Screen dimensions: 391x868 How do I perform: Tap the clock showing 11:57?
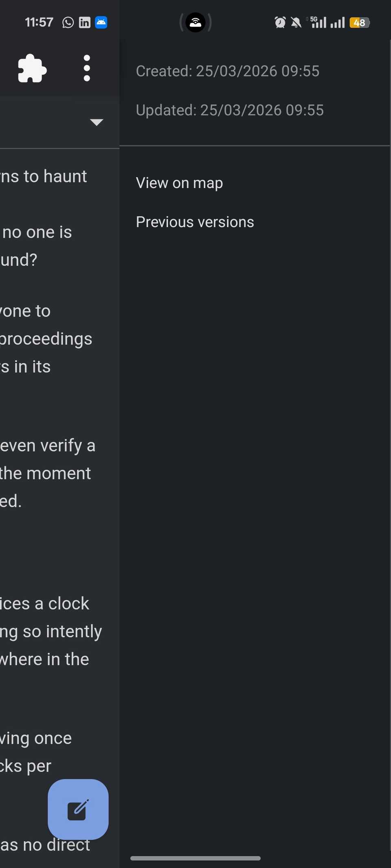[x=39, y=22]
